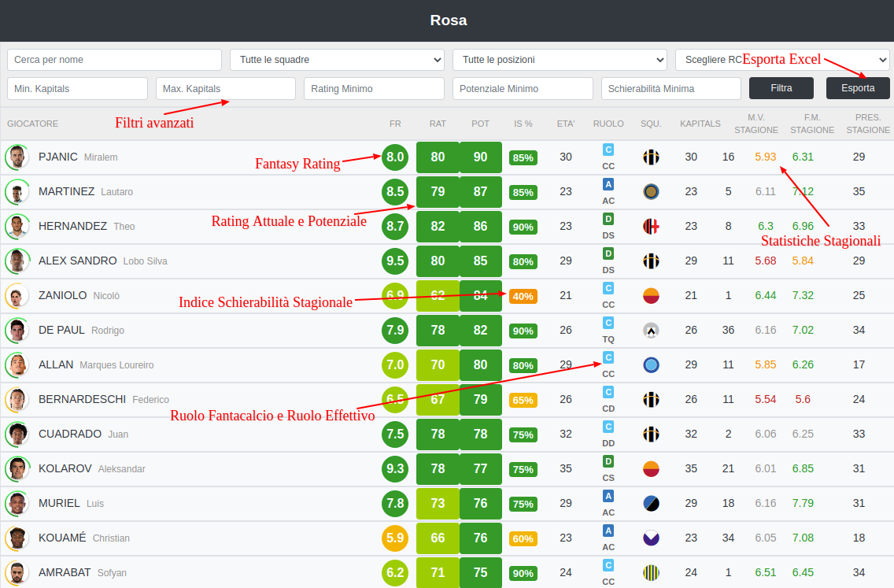Sort by the POT column header
This screenshot has height=588, width=894.
point(480,124)
